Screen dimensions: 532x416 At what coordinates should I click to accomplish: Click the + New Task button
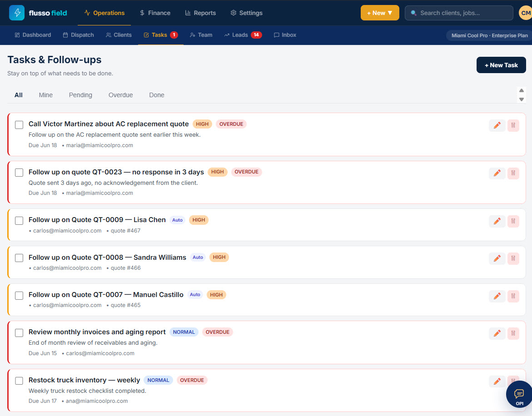pyautogui.click(x=501, y=65)
